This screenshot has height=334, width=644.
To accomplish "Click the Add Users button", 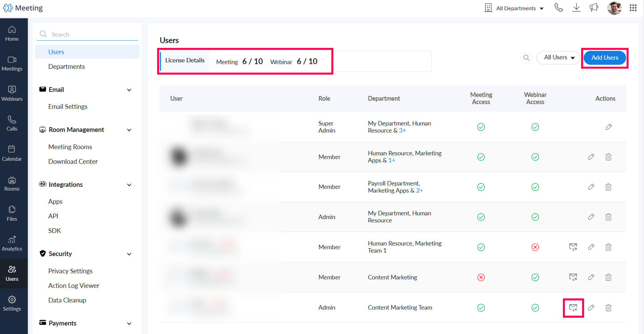I will tap(605, 58).
